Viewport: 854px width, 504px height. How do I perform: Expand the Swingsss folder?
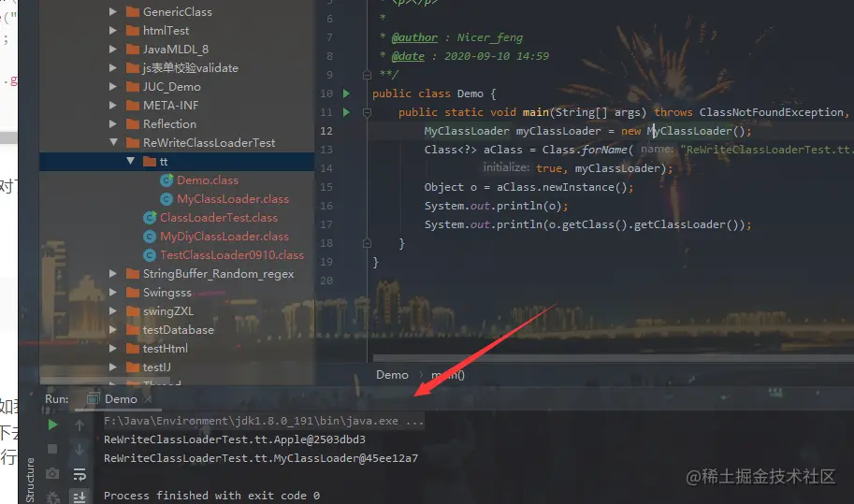click(113, 293)
